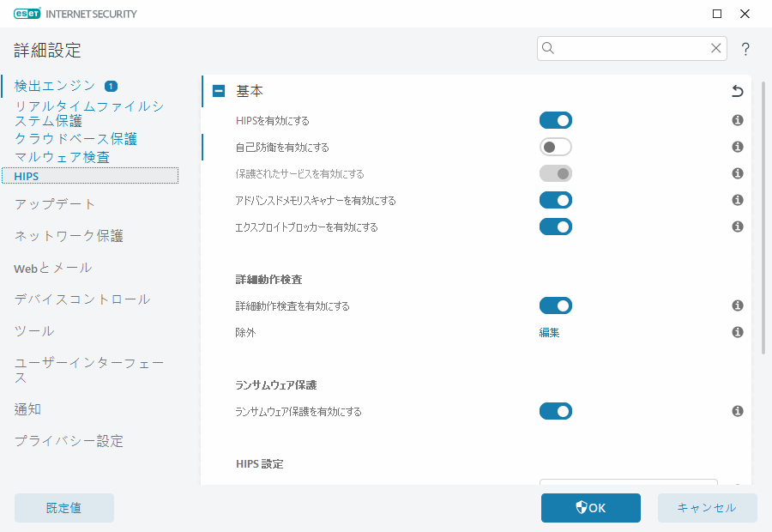Toggle HIPSを有効にする switch

point(555,121)
